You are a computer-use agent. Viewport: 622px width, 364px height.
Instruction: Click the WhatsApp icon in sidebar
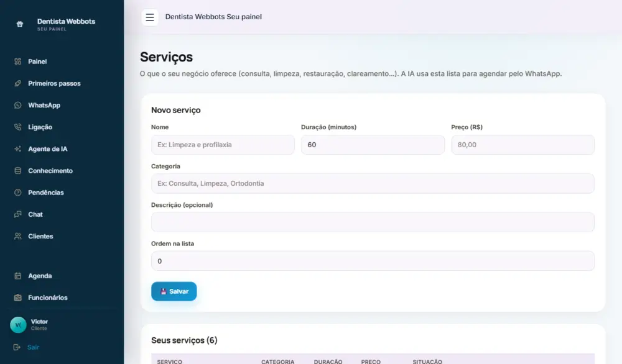coord(18,105)
